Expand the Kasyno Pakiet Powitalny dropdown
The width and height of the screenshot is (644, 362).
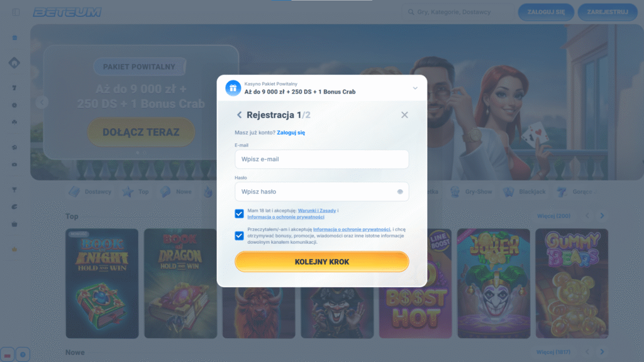pyautogui.click(x=415, y=88)
